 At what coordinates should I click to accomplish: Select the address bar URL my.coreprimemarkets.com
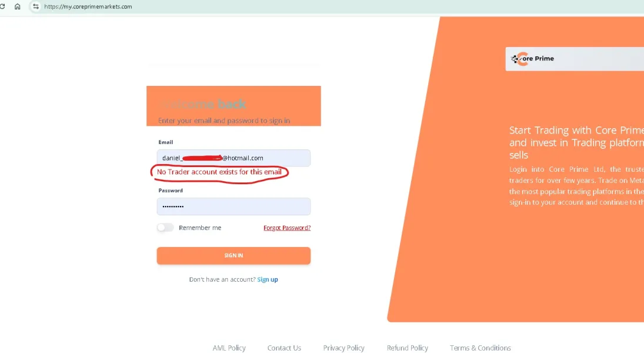[88, 6]
